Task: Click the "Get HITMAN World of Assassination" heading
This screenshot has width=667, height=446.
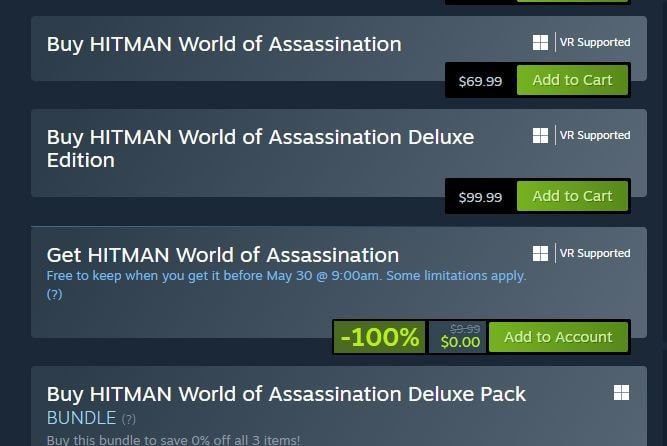Action: coord(223,255)
